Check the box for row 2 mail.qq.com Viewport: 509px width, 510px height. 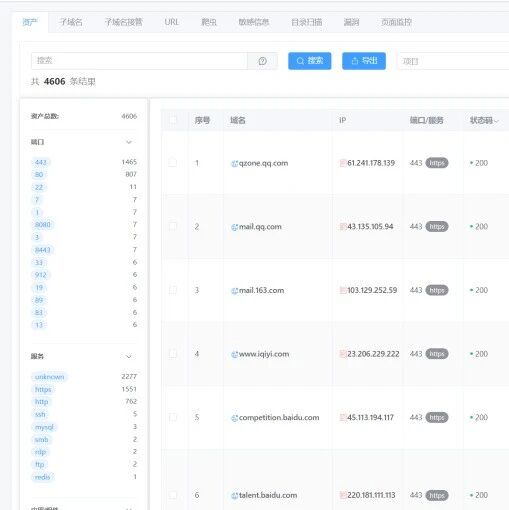click(173, 226)
